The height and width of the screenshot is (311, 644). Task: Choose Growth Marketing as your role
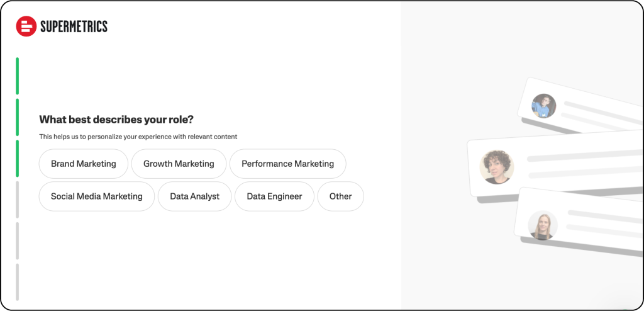click(179, 164)
